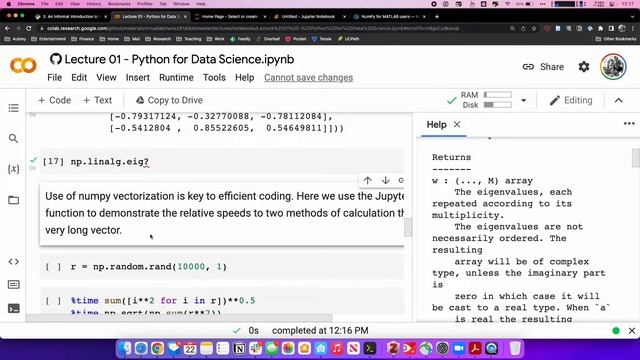Open the terminal icon in sidebar

coord(13,308)
